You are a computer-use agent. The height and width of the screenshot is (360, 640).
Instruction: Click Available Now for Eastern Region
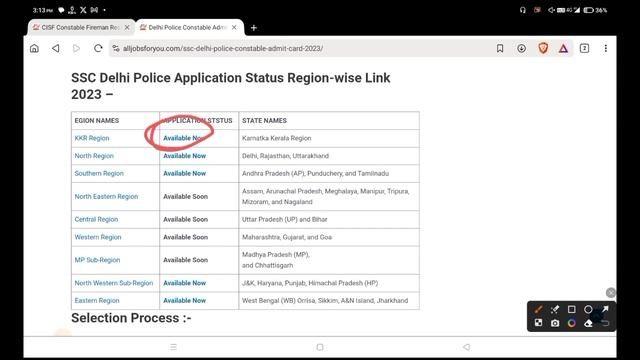184,300
